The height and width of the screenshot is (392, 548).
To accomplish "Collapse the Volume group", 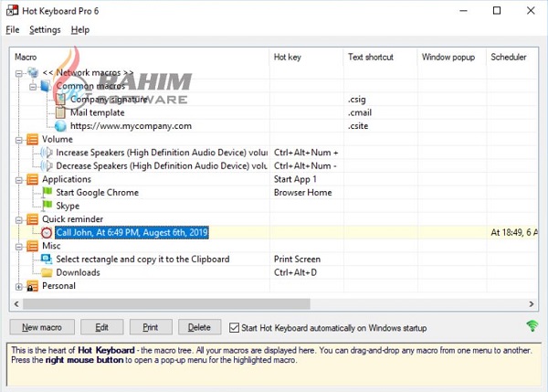I will [x=19, y=140].
